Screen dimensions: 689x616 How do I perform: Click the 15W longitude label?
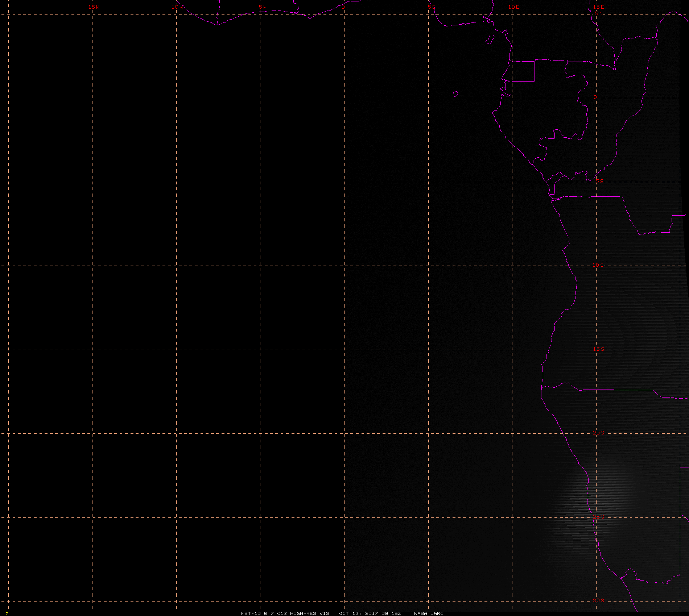pos(94,7)
